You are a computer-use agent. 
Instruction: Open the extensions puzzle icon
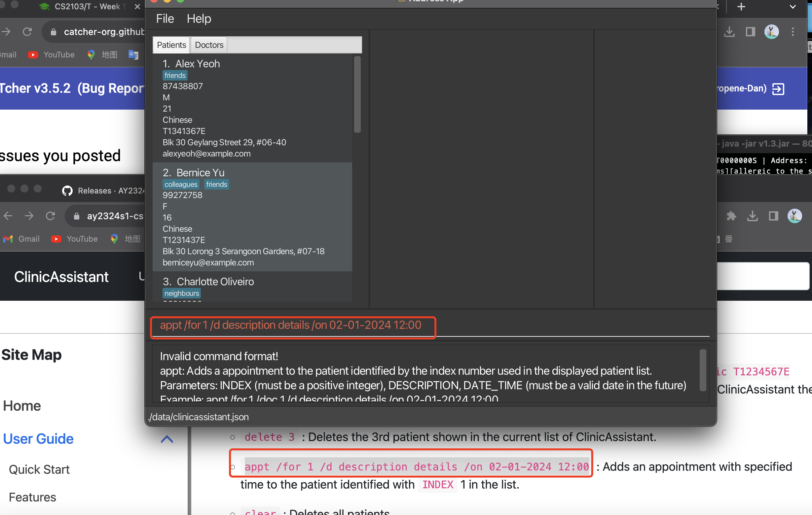731,216
